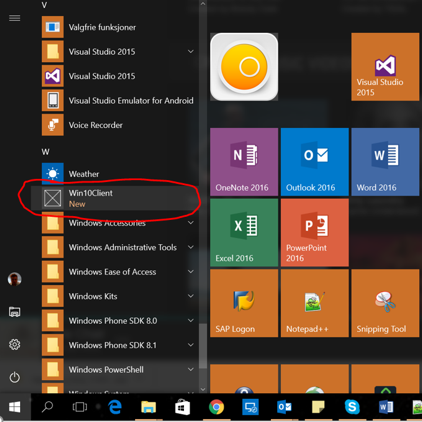Image resolution: width=422 pixels, height=422 pixels.
Task: Launch Word 2016 tile
Action: click(385, 162)
